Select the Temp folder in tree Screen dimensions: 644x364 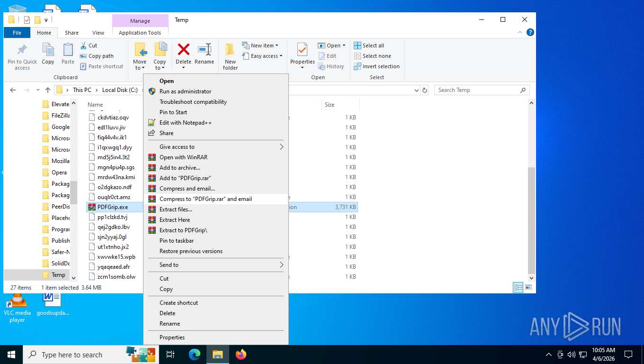(58, 275)
